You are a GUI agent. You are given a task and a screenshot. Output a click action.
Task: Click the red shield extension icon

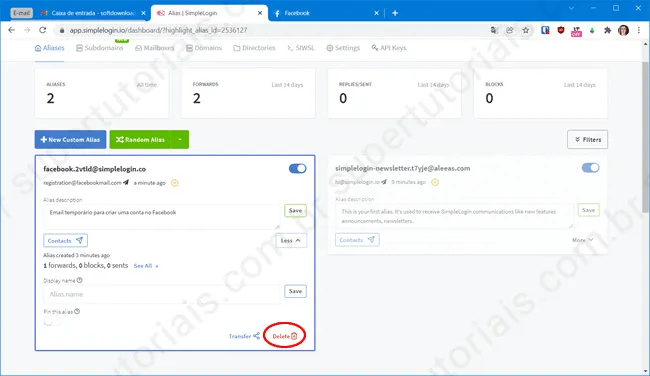point(561,30)
